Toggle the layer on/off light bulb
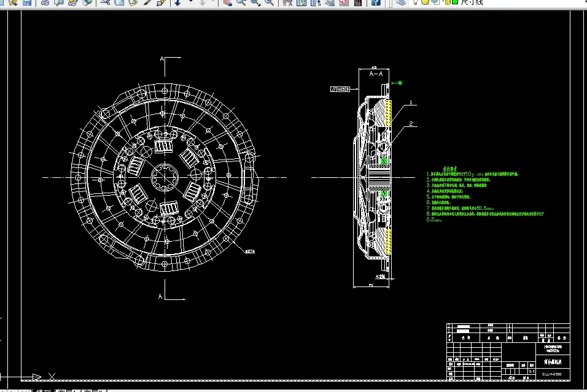Viewport: 587px width, 392px height. [415, 2]
